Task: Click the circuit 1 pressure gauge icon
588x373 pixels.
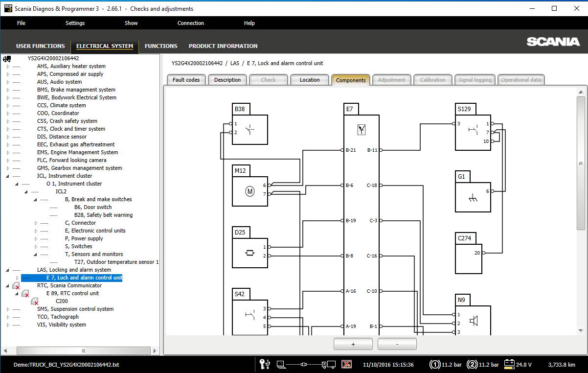Action: [434, 364]
